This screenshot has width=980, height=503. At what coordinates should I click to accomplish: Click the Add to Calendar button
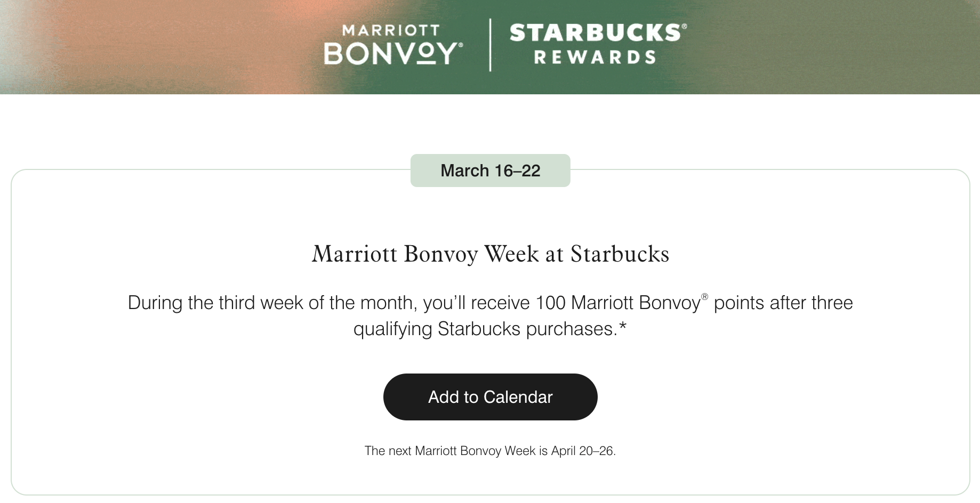[x=490, y=397]
